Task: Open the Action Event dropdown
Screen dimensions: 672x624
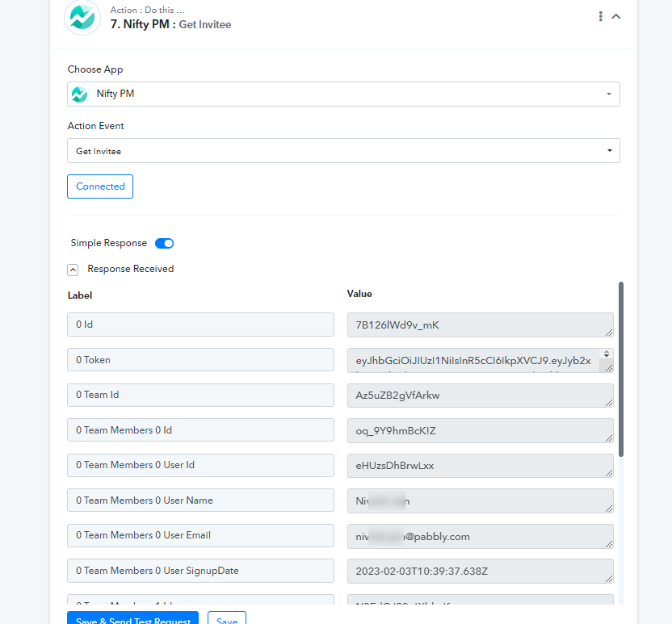Action: coord(343,151)
